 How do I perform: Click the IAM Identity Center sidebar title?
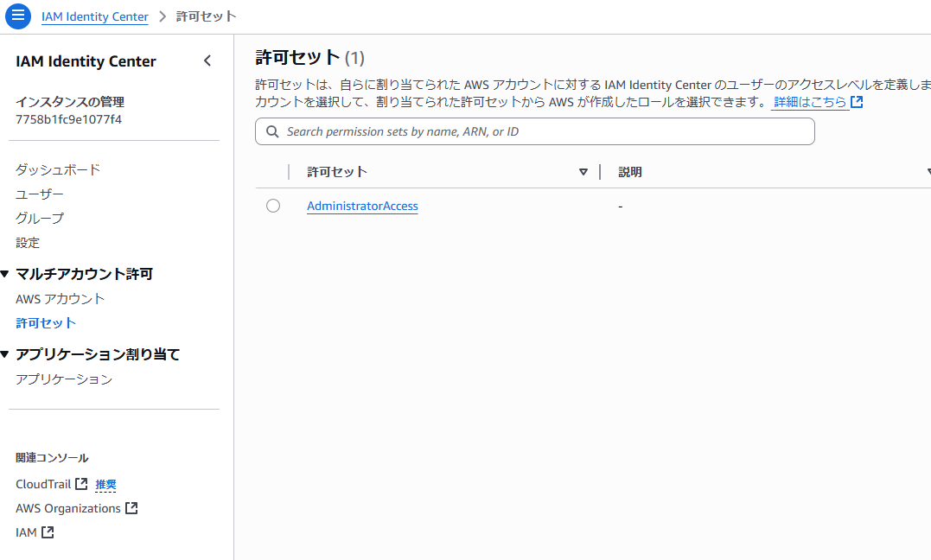(x=86, y=61)
